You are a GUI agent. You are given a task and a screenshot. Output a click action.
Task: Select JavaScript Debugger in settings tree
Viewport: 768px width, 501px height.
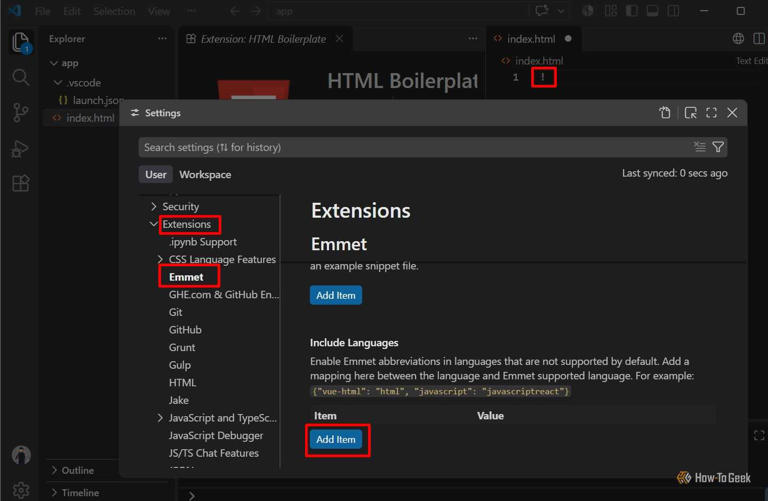(216, 435)
